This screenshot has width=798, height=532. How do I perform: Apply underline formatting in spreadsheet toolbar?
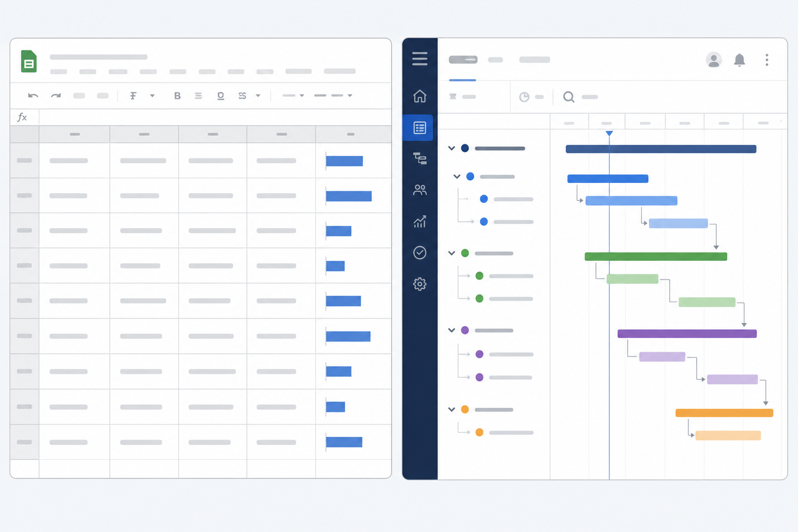click(x=221, y=96)
